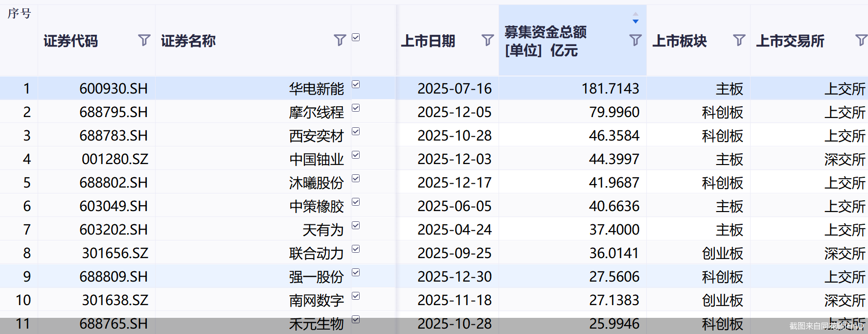Select code cell 001280.SZ
This screenshot has height=334, width=868.
click(115, 159)
